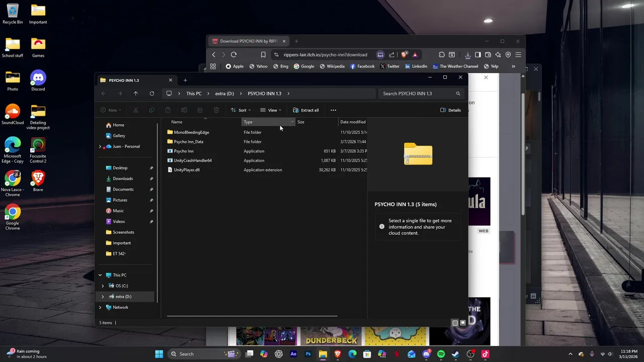The height and width of the screenshot is (362, 644).
Task: Open Steam from the taskbar
Action: tap(456, 354)
